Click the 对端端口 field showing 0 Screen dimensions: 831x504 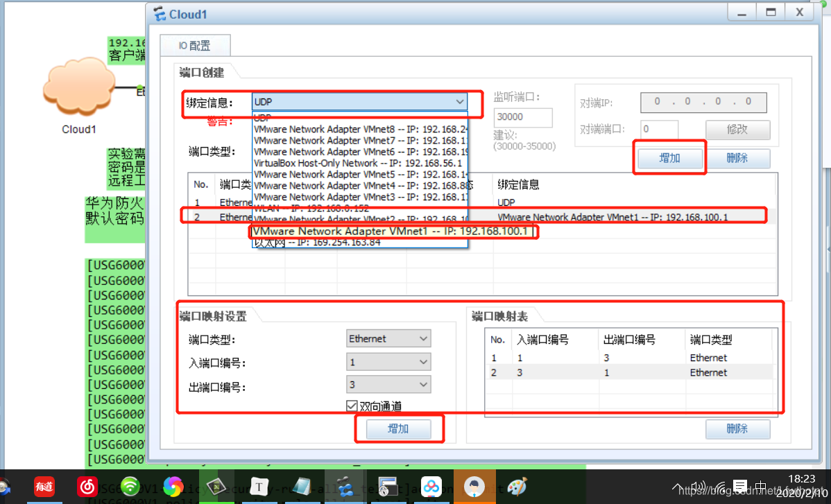(659, 129)
